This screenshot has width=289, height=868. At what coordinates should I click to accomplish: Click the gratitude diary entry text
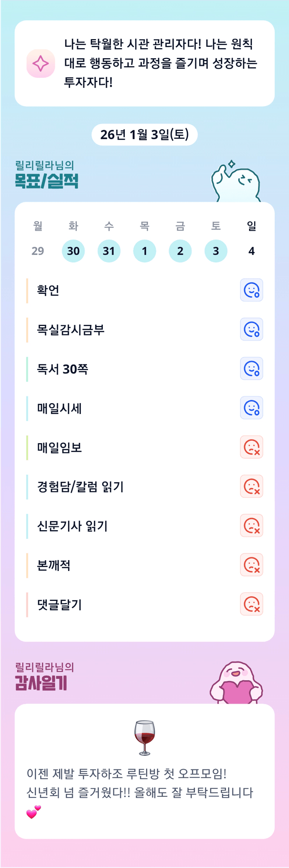(140, 783)
